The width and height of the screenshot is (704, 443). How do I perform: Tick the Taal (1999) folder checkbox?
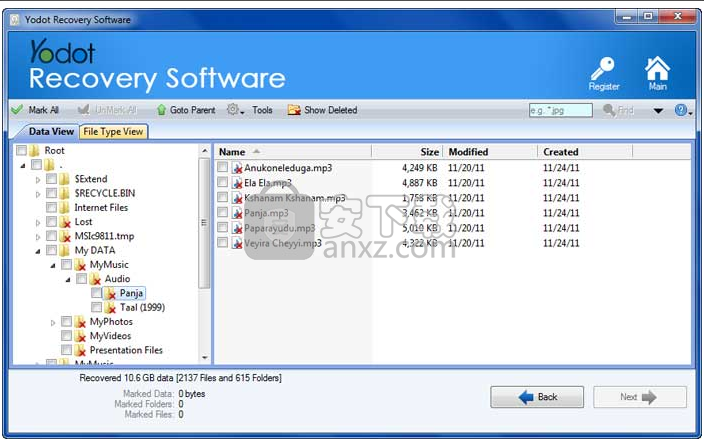coord(96,307)
